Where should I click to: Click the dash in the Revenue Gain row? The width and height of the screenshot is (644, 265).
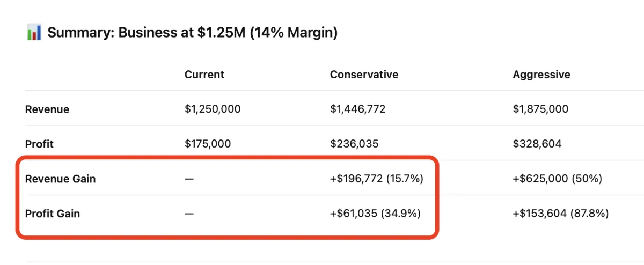click(x=189, y=179)
